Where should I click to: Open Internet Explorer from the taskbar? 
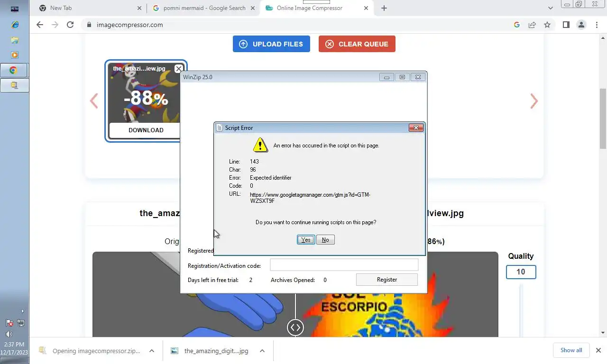(15, 25)
